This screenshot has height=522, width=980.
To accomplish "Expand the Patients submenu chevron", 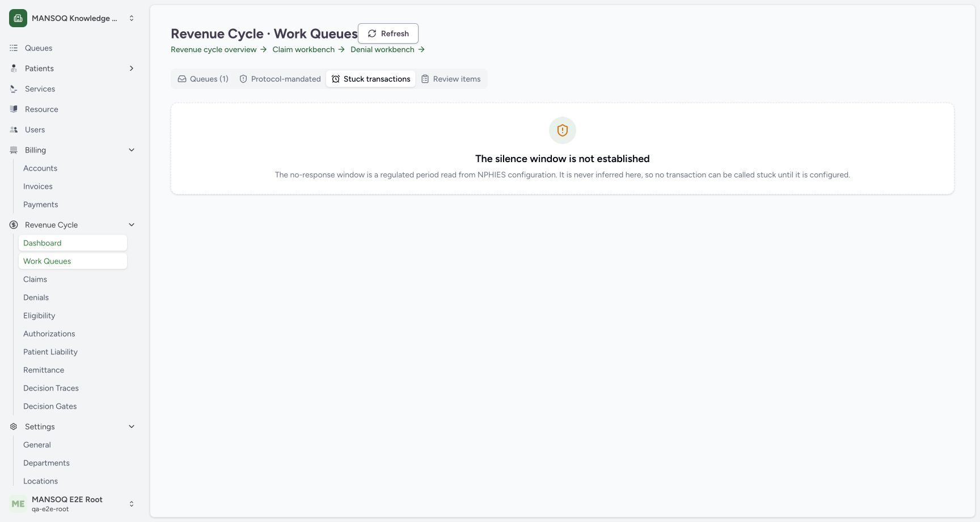I will point(132,69).
